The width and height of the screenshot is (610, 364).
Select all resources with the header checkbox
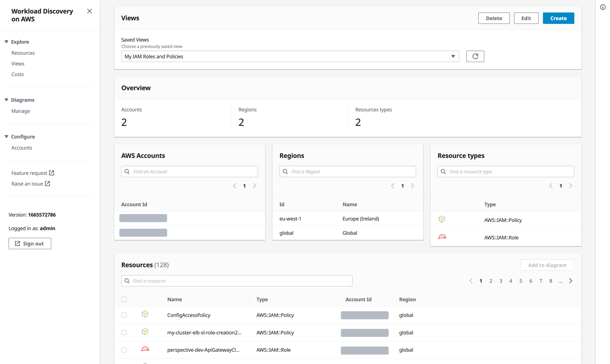click(x=124, y=299)
